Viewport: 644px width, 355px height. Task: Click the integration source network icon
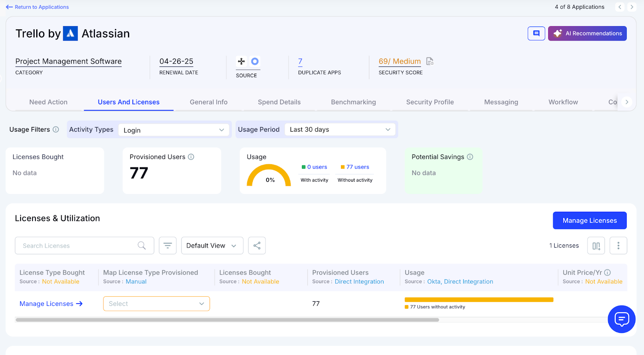tap(242, 61)
